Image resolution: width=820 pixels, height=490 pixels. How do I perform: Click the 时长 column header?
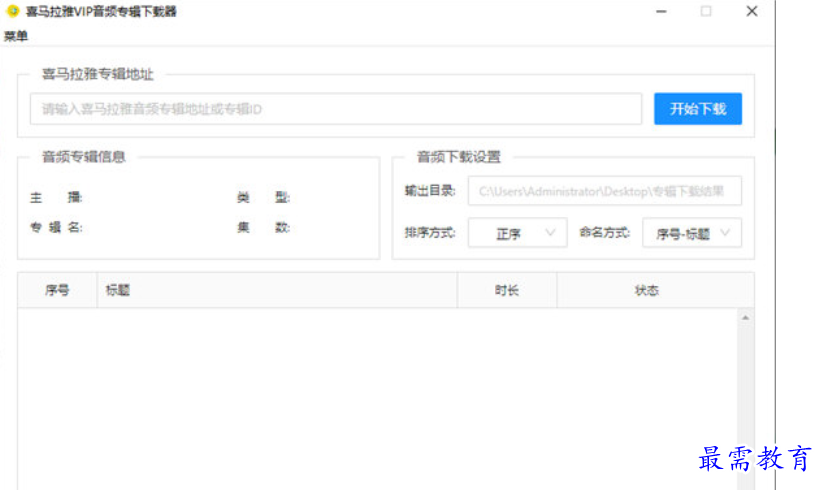click(507, 290)
